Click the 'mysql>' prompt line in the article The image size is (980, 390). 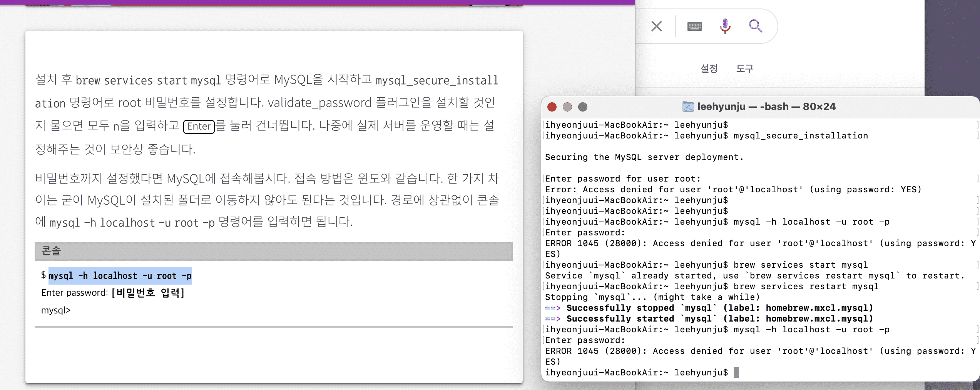[x=56, y=310]
